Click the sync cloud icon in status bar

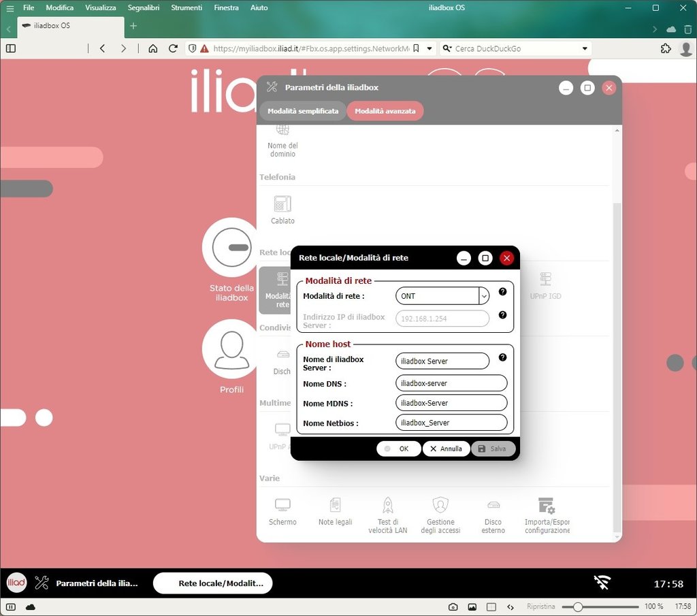tap(30, 606)
